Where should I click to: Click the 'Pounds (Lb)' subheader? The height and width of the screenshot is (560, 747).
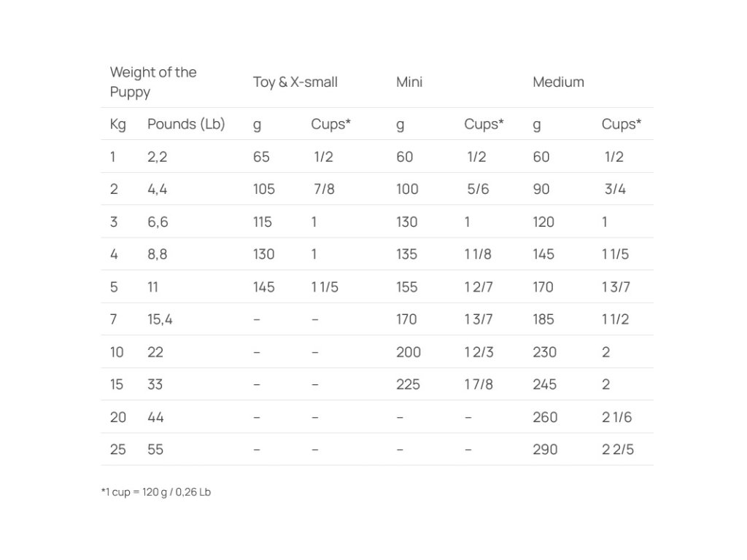pos(186,125)
